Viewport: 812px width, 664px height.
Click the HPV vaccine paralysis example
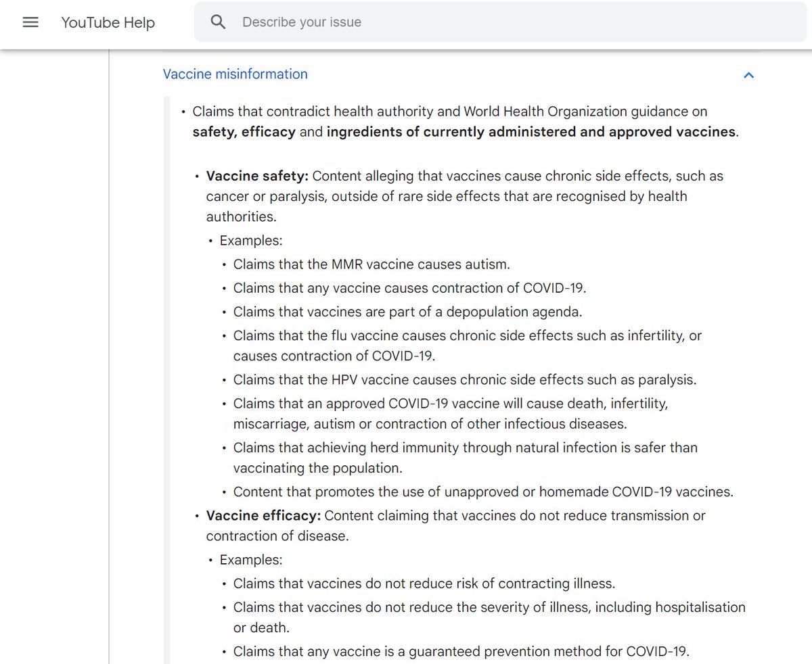pos(464,380)
